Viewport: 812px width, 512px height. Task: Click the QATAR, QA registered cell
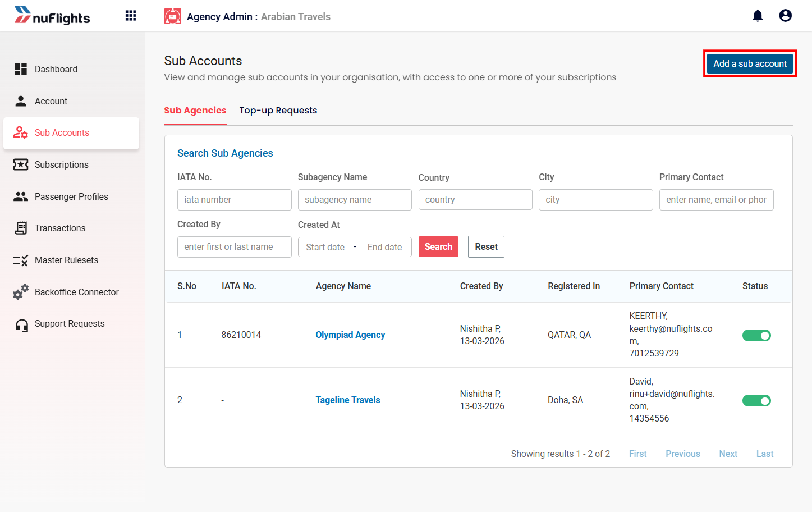569,335
